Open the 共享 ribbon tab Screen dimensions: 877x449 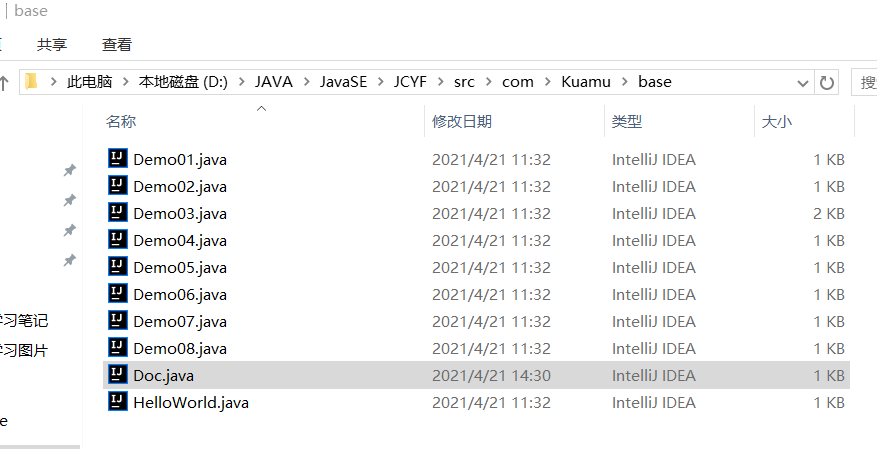click(52, 44)
